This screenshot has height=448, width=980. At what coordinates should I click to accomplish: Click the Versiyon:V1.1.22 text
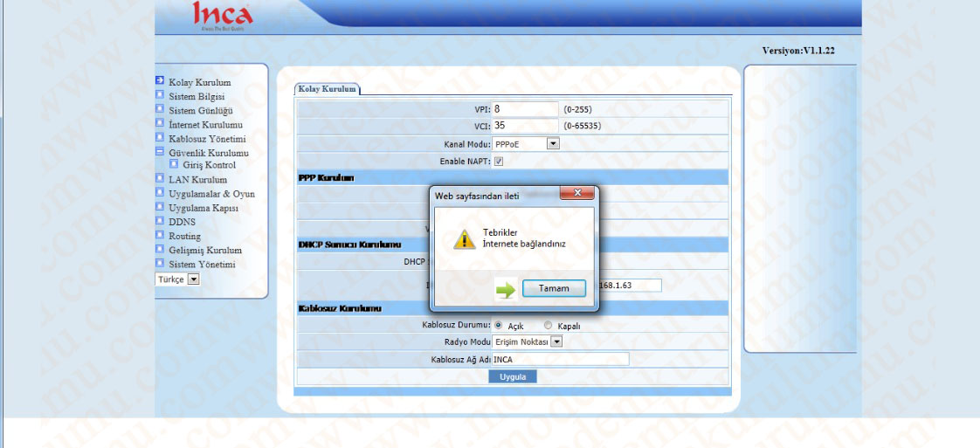tap(798, 51)
